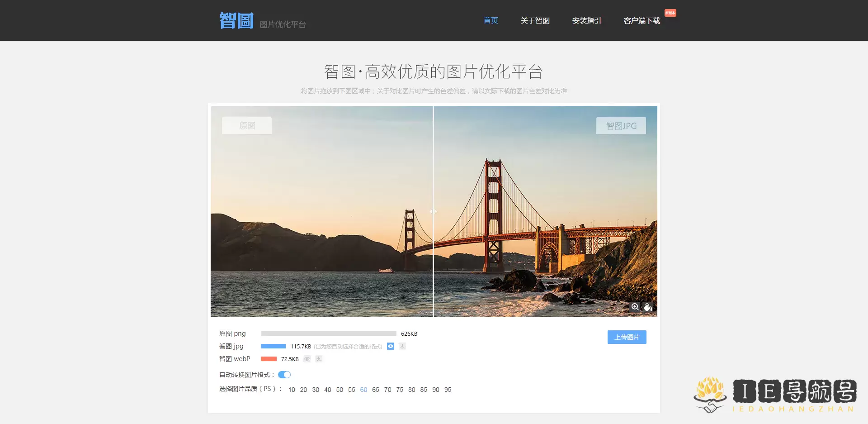The height and width of the screenshot is (424, 868).
Task: Select image quality 30
Action: click(316, 390)
